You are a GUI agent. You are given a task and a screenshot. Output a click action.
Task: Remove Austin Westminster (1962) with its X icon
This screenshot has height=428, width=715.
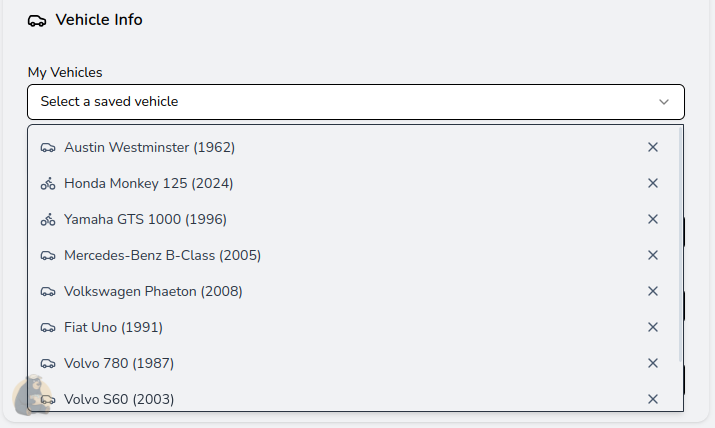(653, 147)
